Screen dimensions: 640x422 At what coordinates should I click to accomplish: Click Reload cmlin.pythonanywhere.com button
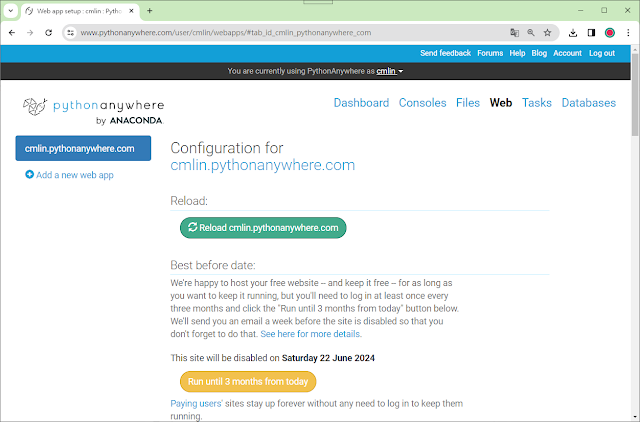tap(263, 228)
